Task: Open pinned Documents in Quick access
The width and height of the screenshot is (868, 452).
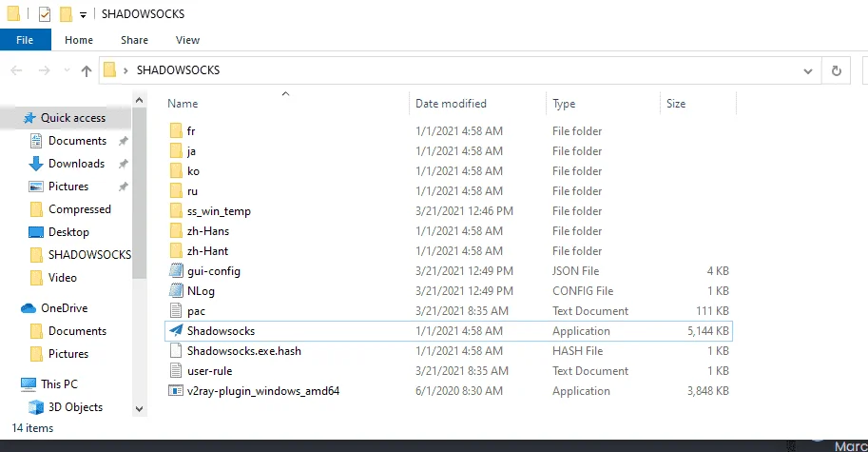Action: click(x=78, y=141)
